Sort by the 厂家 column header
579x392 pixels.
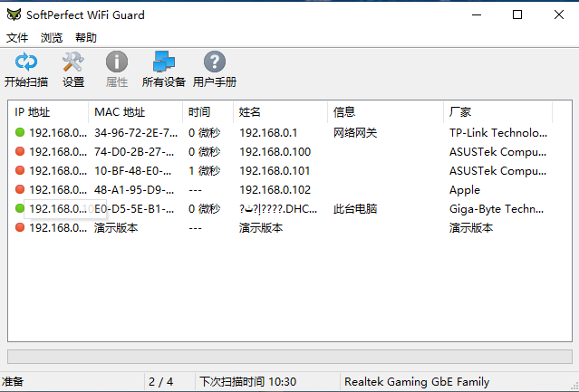coord(497,112)
